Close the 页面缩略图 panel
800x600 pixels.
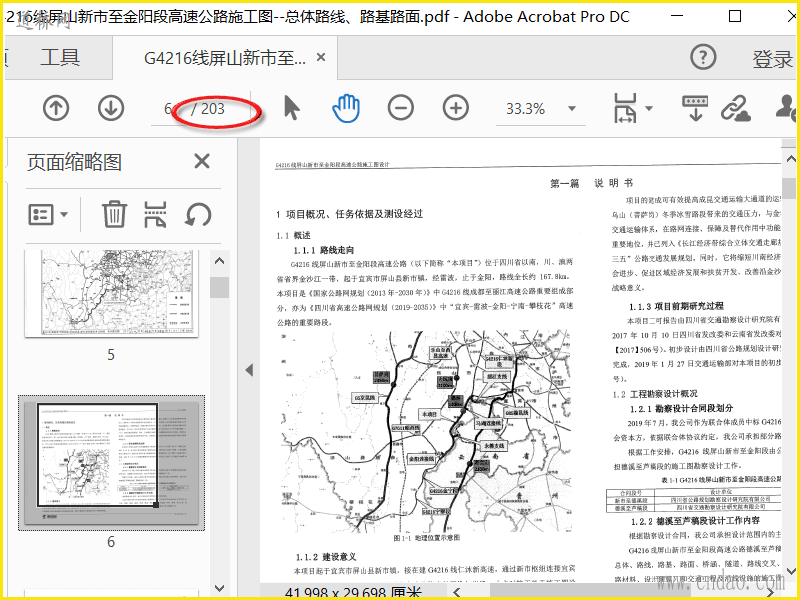(202, 162)
